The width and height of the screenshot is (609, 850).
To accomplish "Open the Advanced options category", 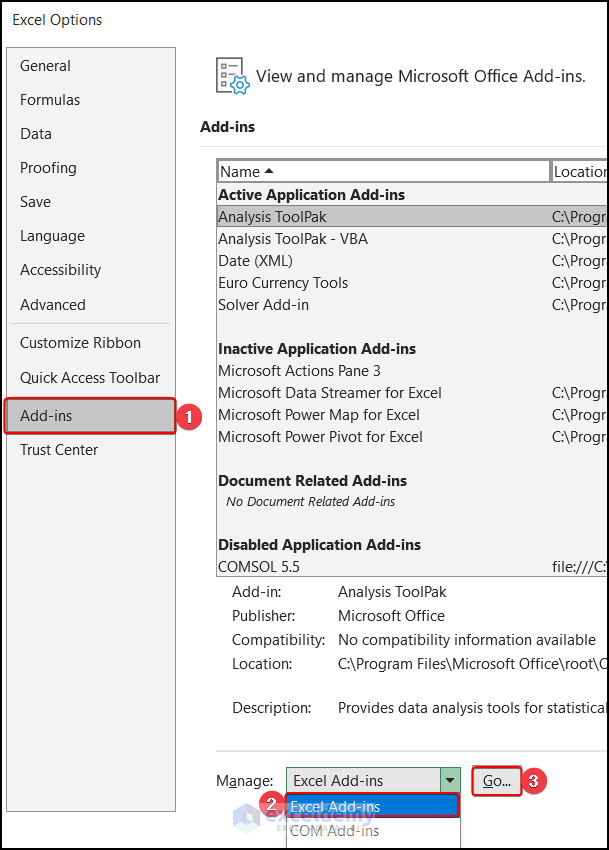I will [x=53, y=305].
